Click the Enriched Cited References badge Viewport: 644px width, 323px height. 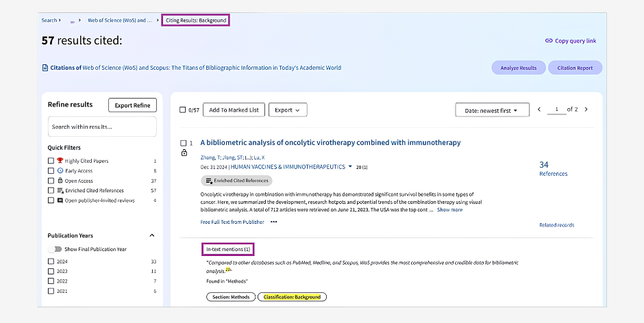(x=236, y=181)
